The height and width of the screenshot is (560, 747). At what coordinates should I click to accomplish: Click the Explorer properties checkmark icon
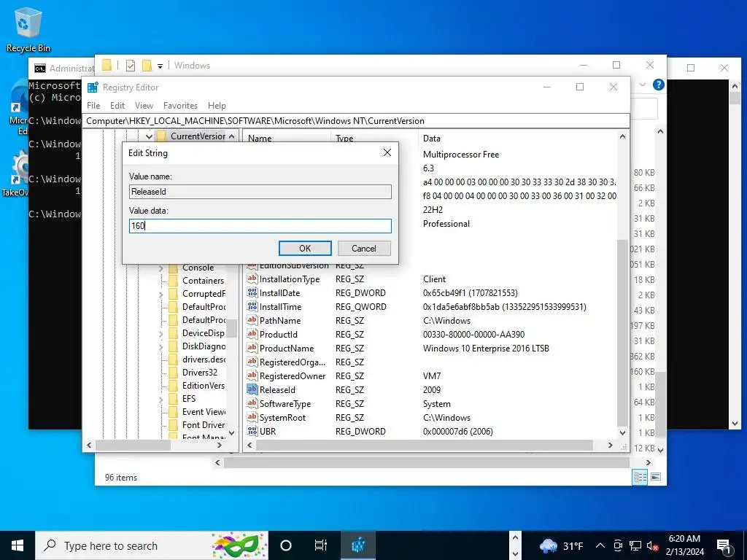click(130, 65)
